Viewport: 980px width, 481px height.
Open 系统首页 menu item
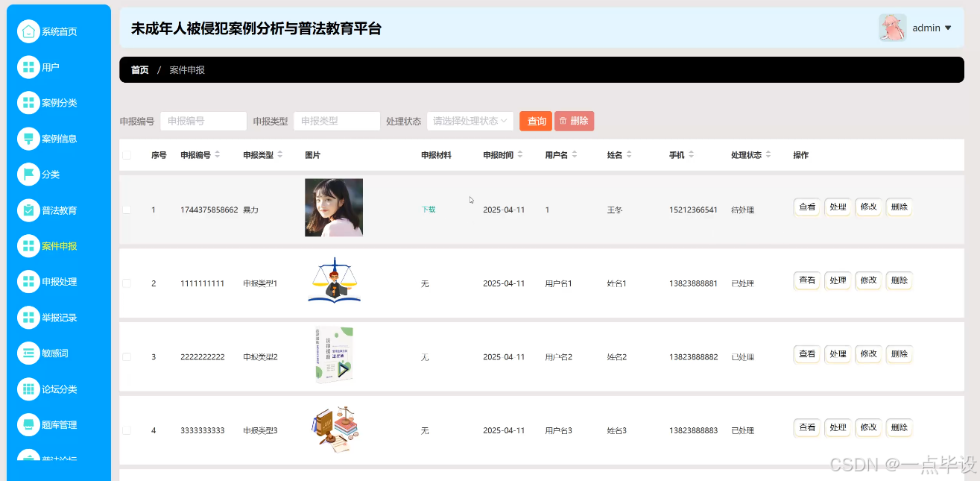[59, 31]
